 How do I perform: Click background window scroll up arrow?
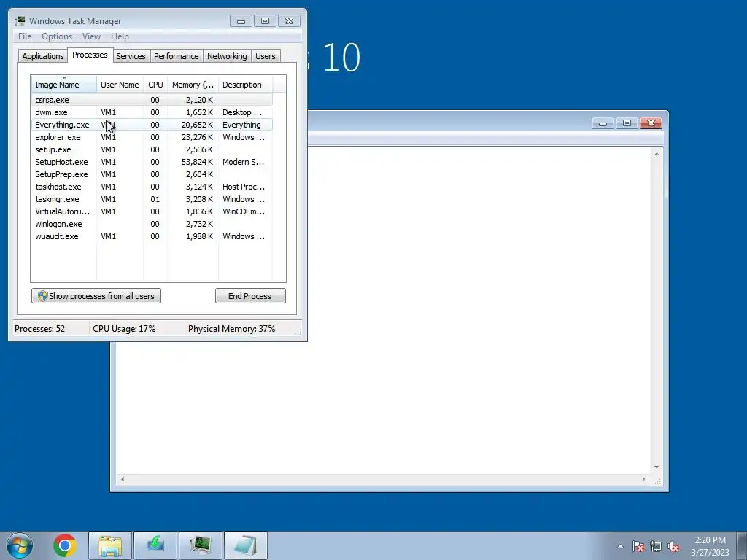tap(657, 155)
